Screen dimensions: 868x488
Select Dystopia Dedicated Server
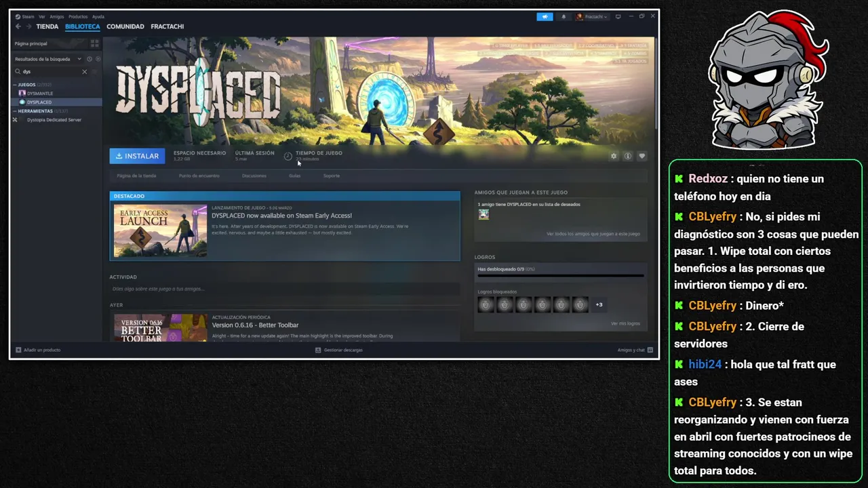[x=54, y=120]
